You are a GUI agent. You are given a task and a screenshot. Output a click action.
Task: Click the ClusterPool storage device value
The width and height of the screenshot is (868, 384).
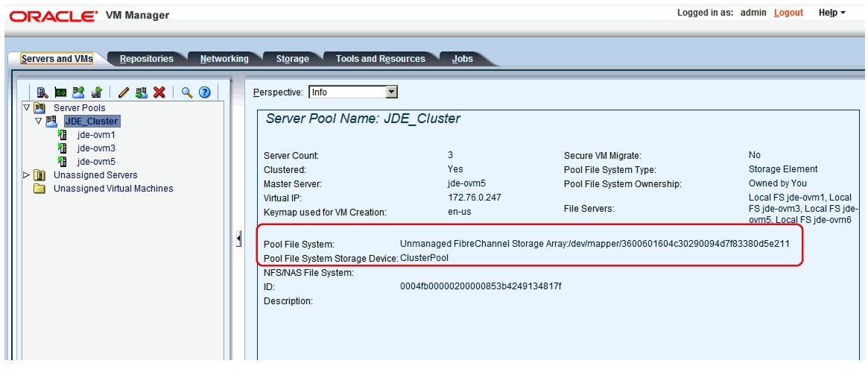[x=424, y=258]
